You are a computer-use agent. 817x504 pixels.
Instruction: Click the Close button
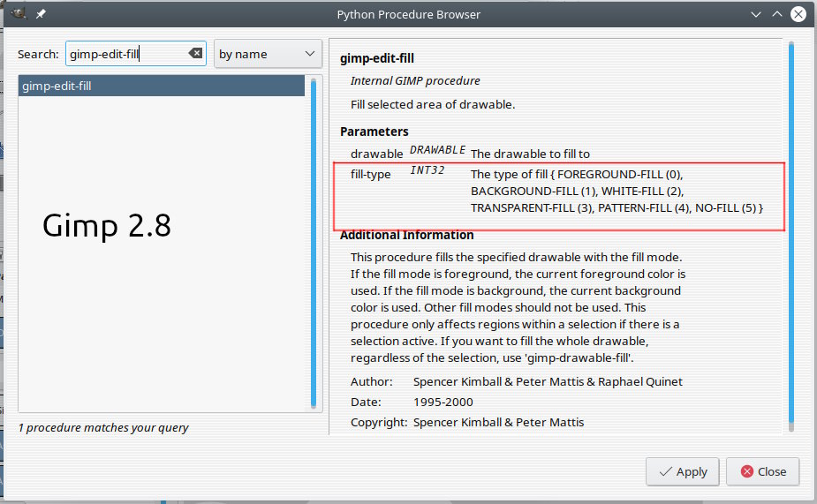763,471
